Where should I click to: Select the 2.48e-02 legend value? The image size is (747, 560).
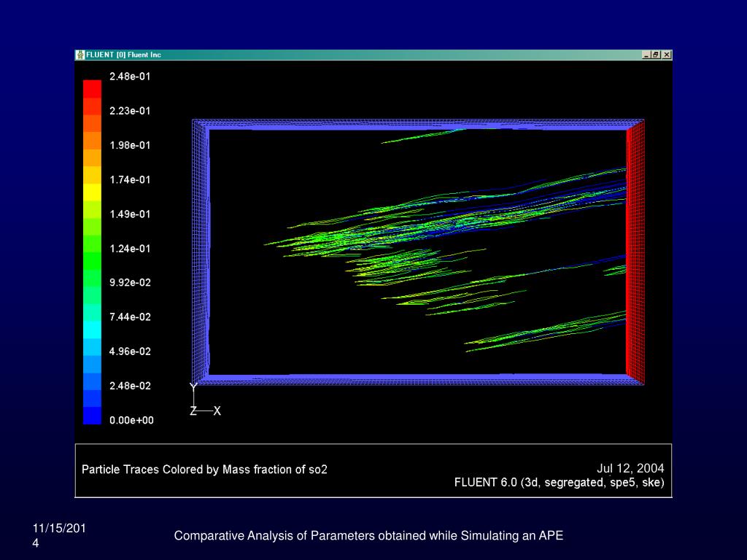click(x=130, y=386)
